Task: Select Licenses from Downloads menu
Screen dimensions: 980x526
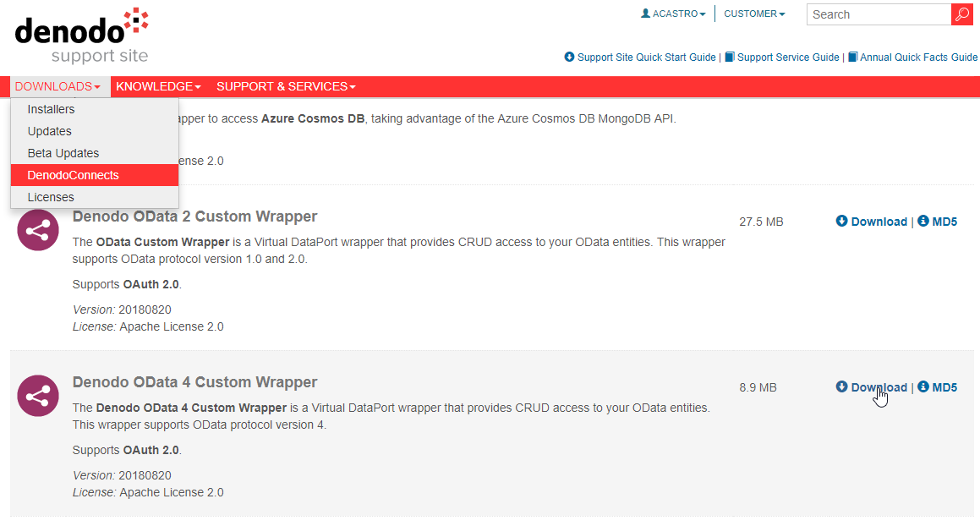Action: point(95,197)
